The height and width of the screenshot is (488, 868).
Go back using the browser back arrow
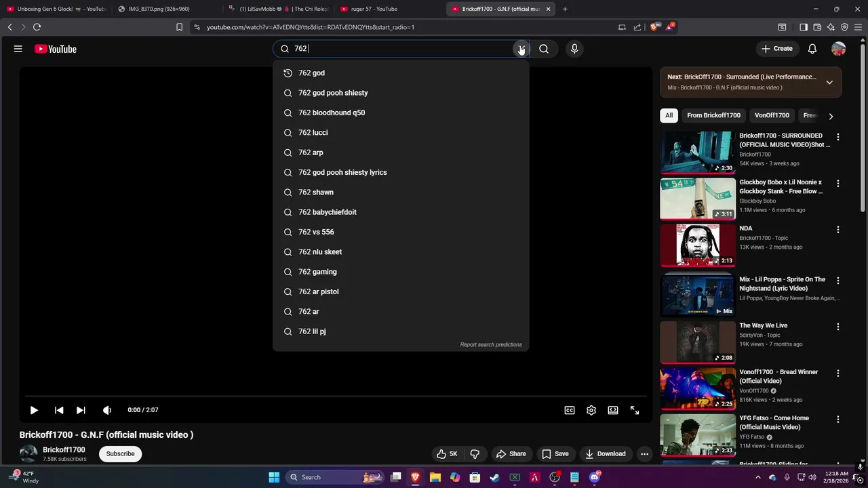tap(9, 27)
